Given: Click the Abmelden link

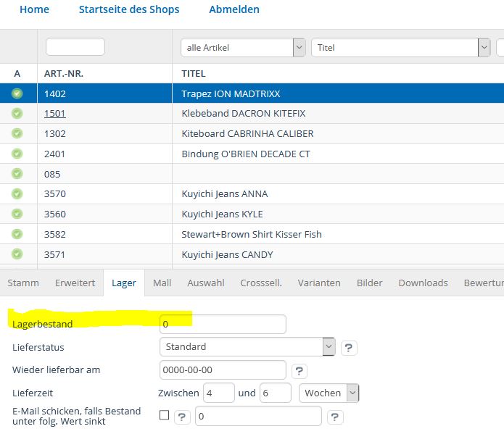Looking at the screenshot, I should [x=234, y=9].
